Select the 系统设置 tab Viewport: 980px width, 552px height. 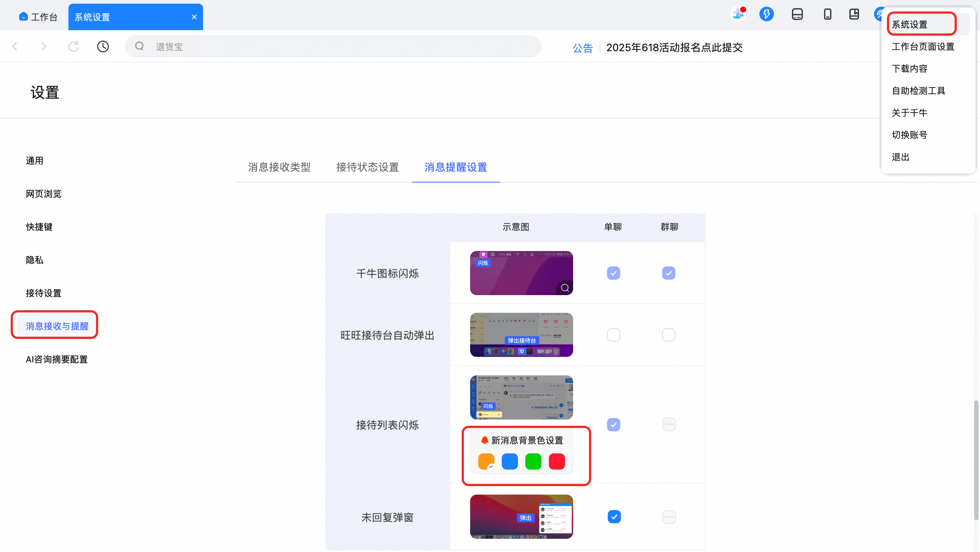[x=135, y=17]
